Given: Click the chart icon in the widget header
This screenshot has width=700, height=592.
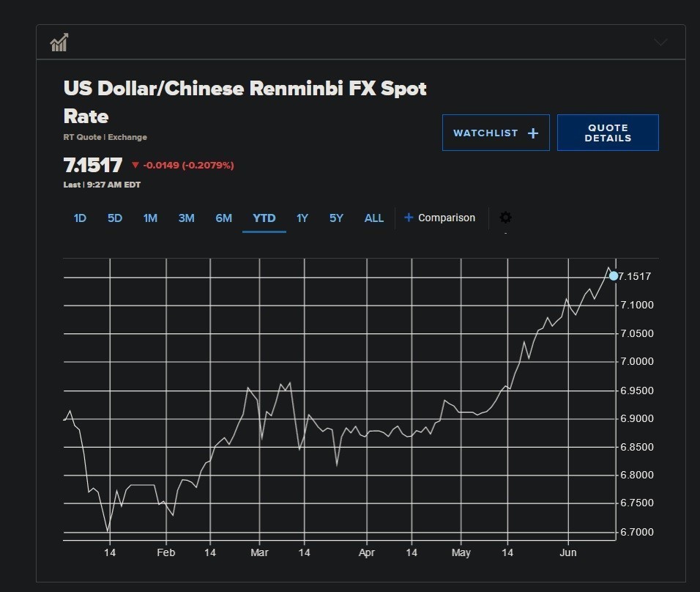Looking at the screenshot, I should point(59,42).
